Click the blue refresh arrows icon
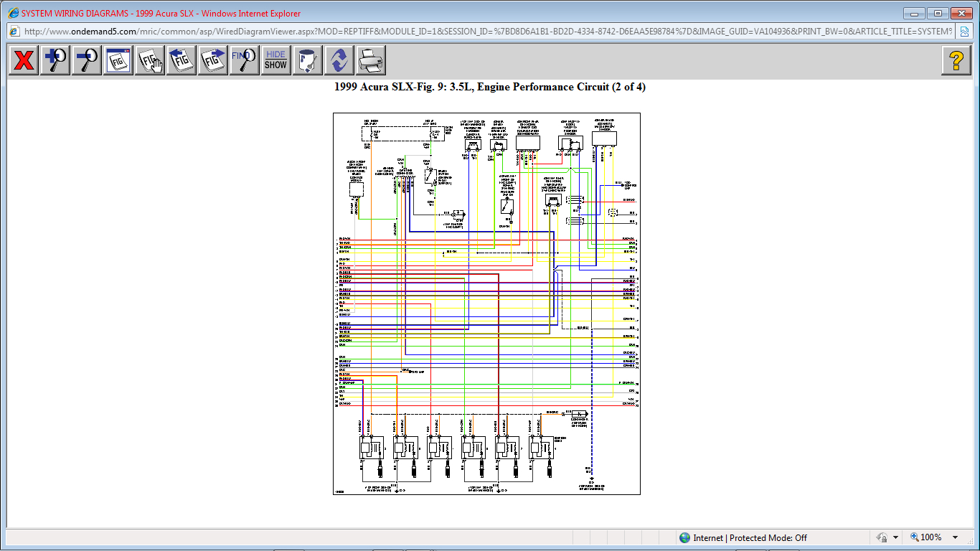The height and width of the screenshot is (551, 980). (339, 60)
